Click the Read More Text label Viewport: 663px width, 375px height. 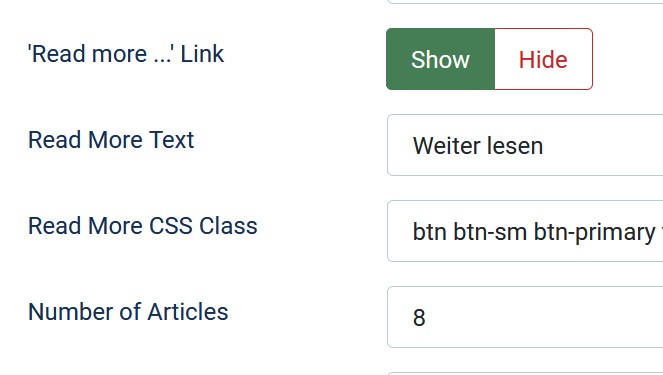tap(111, 140)
